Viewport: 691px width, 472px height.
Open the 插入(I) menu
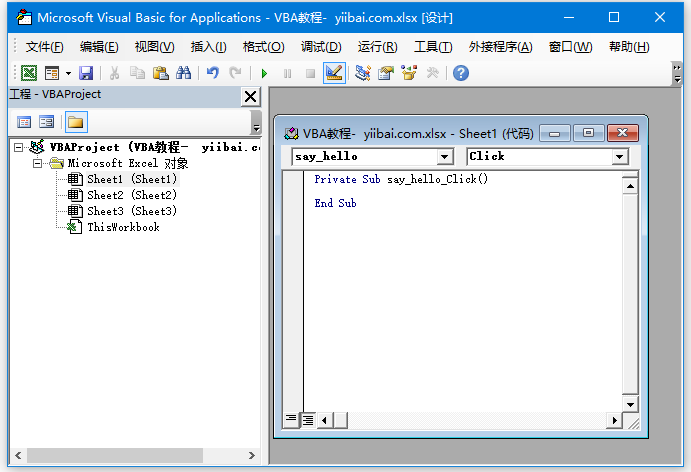point(208,47)
